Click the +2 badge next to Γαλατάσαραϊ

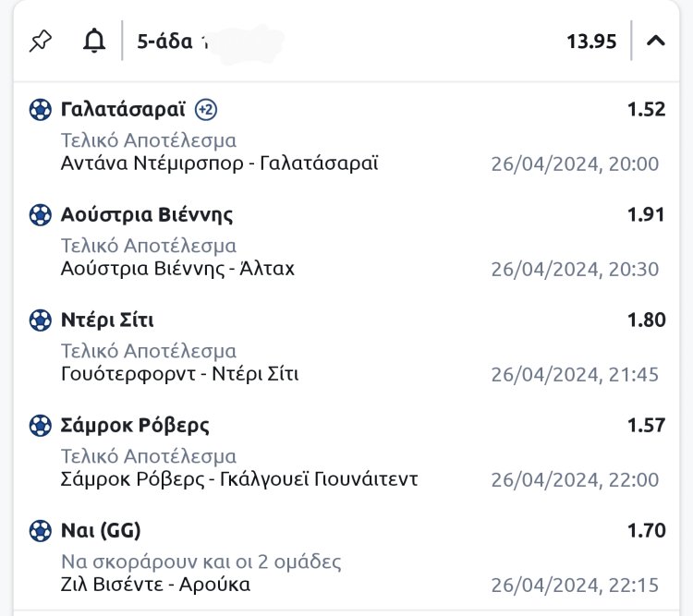(206, 110)
